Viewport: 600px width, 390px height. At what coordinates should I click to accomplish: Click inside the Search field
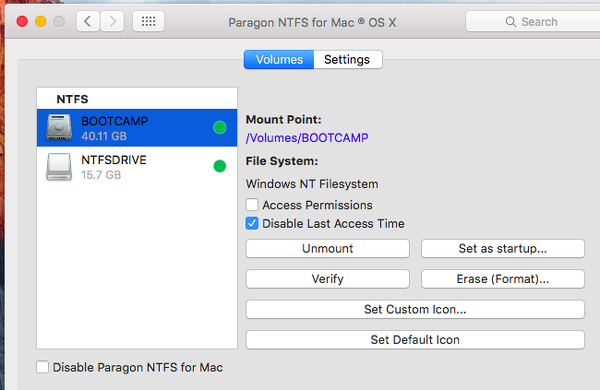(533, 22)
